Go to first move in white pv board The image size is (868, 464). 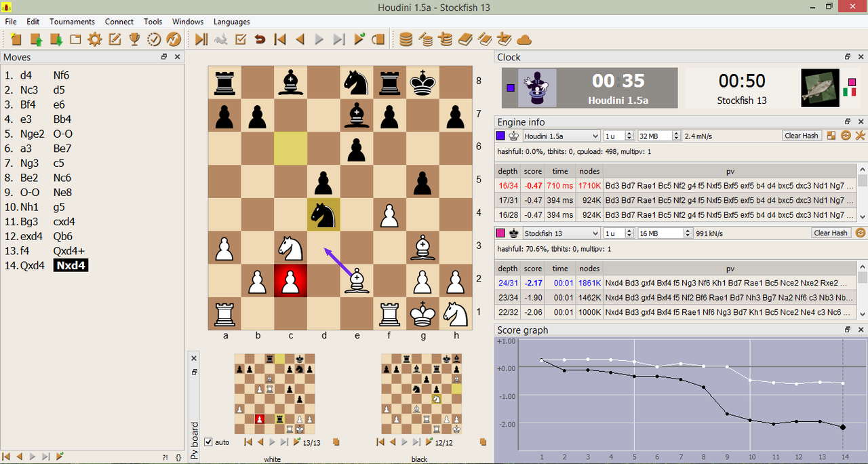pyautogui.click(x=248, y=442)
